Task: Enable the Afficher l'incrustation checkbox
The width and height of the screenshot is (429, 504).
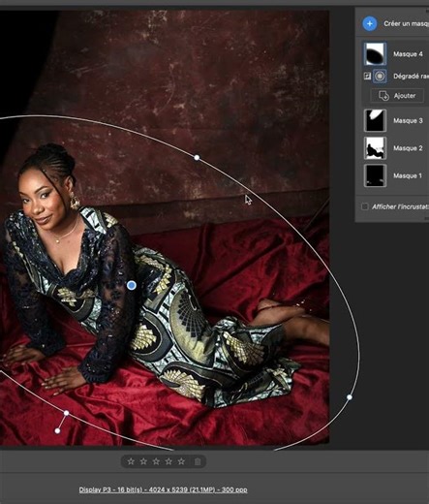Action: [x=365, y=206]
